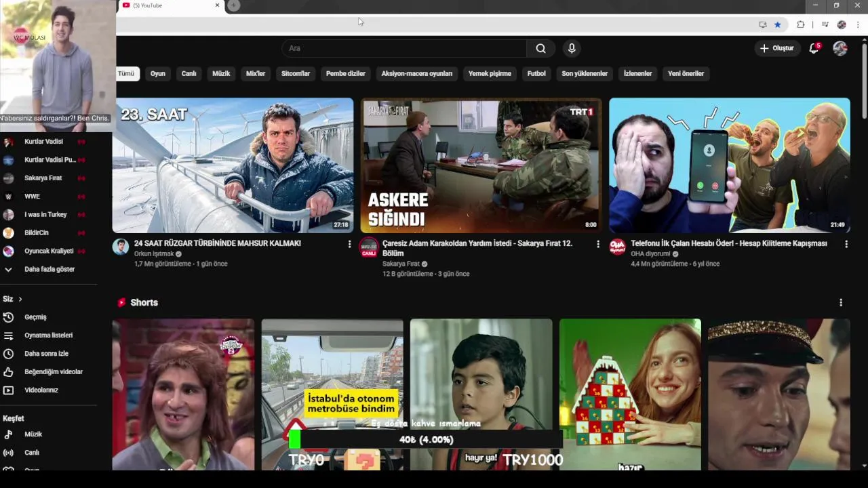Open the İstanbul'da otonom metrobüse bindim Short

(332, 394)
